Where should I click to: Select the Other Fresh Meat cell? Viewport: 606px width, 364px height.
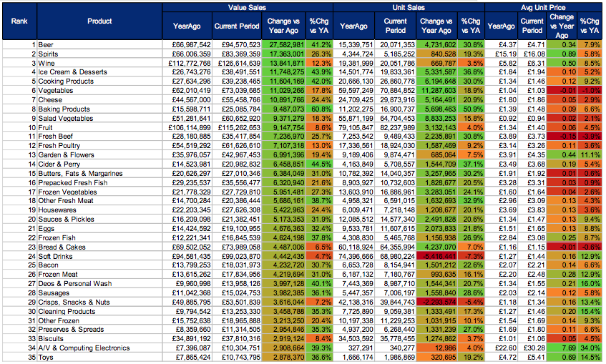point(99,201)
